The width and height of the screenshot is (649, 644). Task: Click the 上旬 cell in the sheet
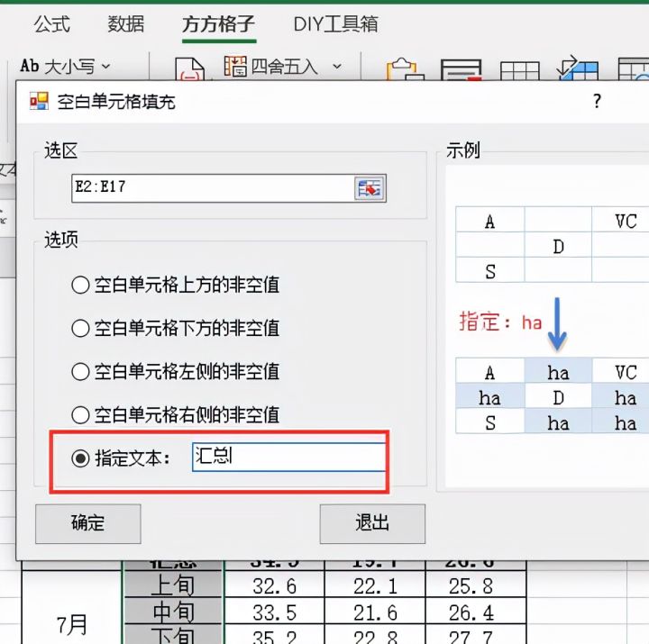[x=173, y=585]
